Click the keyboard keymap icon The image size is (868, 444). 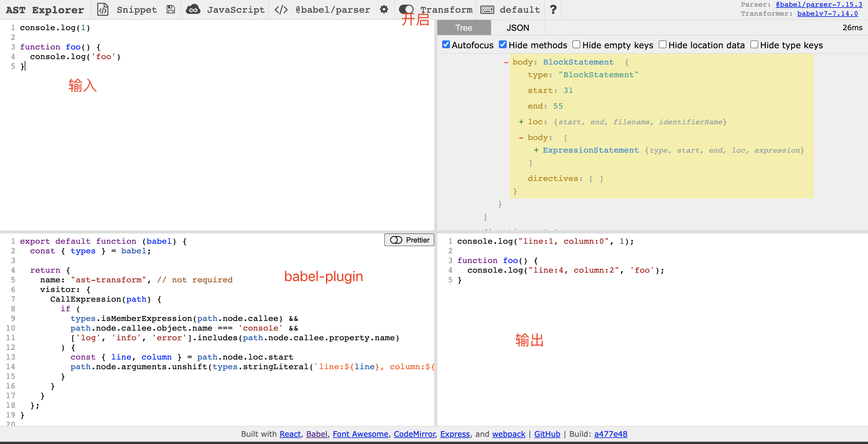(x=487, y=9)
